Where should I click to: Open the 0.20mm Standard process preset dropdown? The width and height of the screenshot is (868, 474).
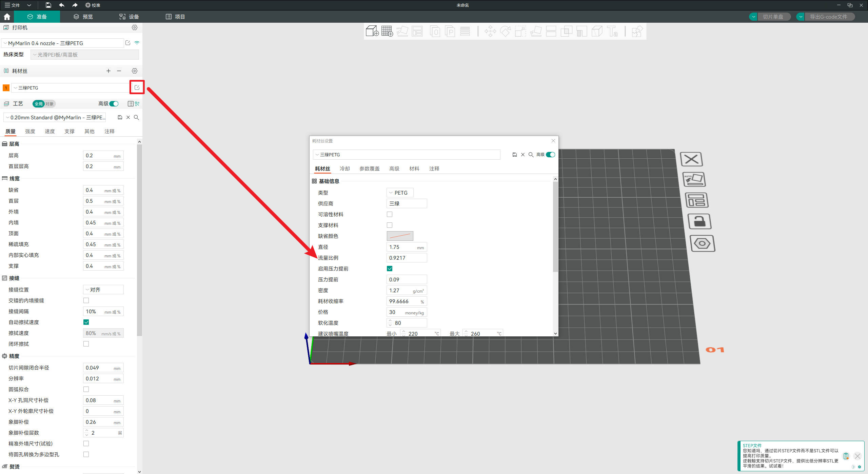55,117
